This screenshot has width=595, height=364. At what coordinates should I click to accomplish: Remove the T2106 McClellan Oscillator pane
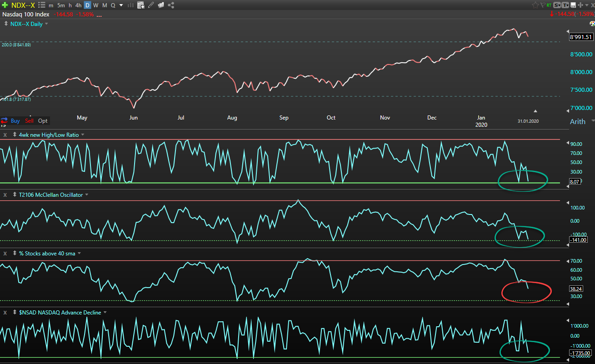[x=5, y=195]
